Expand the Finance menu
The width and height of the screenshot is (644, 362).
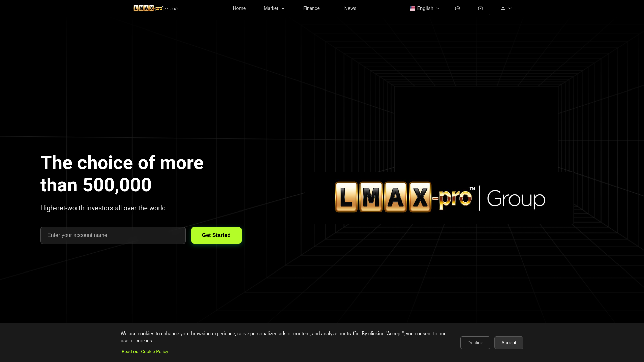314,8
